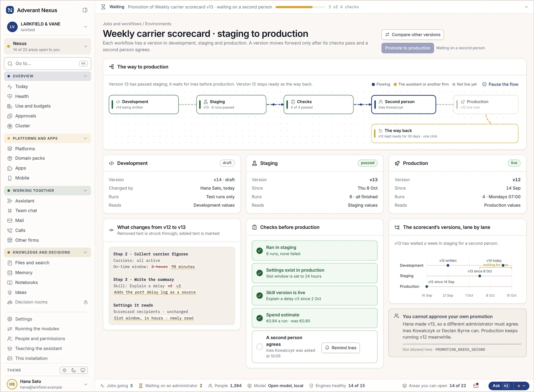Viewport: 534px width, 392px height.
Task: Click the Memory database icon
Action: coord(10,273)
